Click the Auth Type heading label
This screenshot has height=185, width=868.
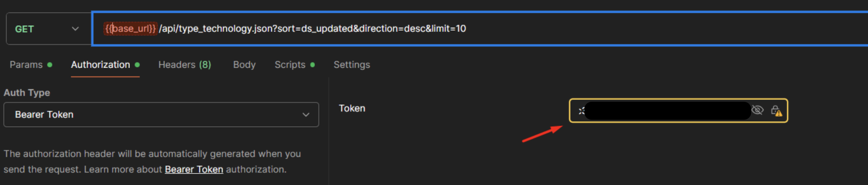[x=27, y=93]
